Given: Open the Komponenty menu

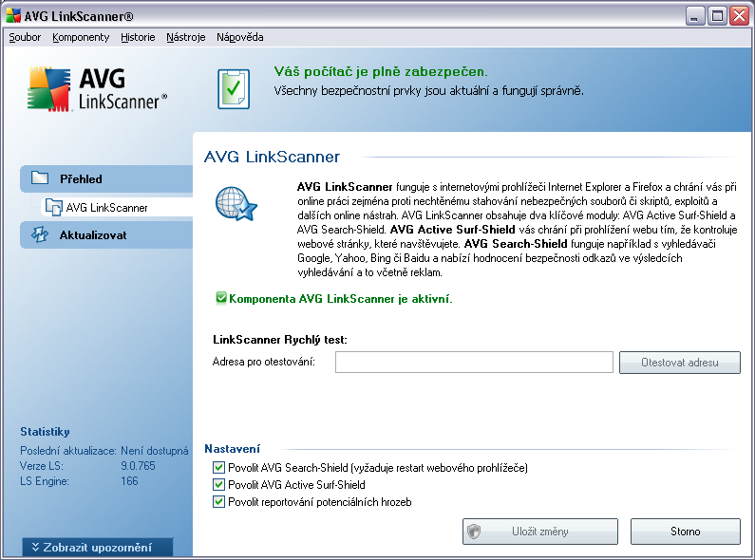Looking at the screenshot, I should click(81, 37).
